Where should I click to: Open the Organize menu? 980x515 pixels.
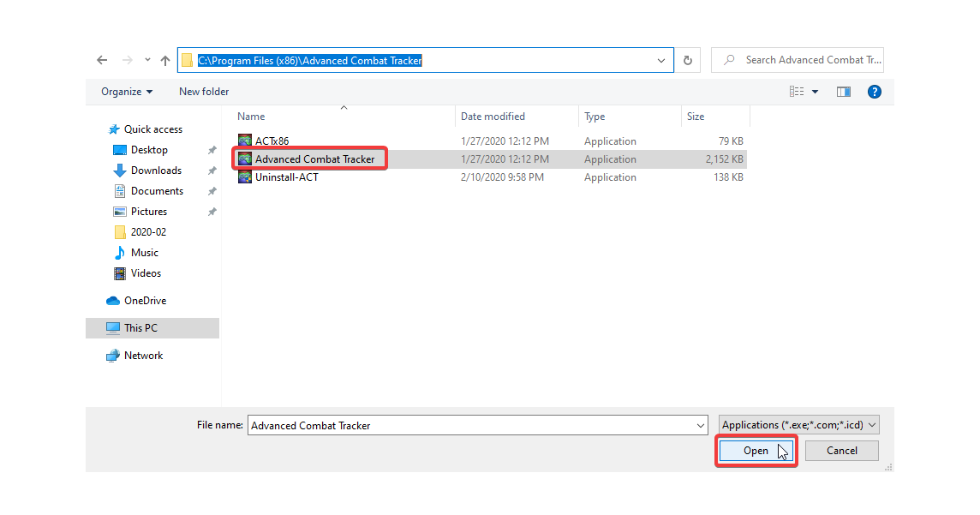(127, 91)
